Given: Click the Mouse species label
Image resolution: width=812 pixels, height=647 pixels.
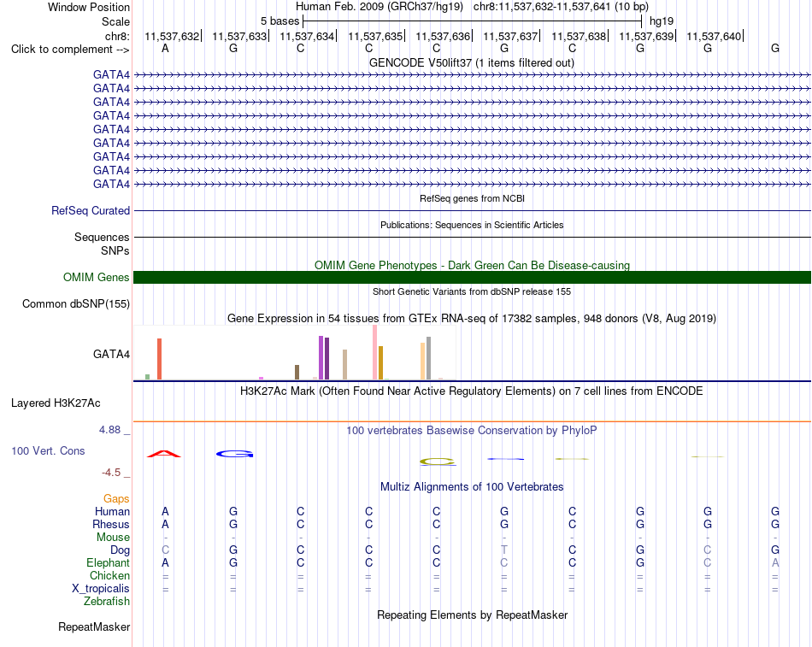Looking at the screenshot, I should tap(114, 538).
